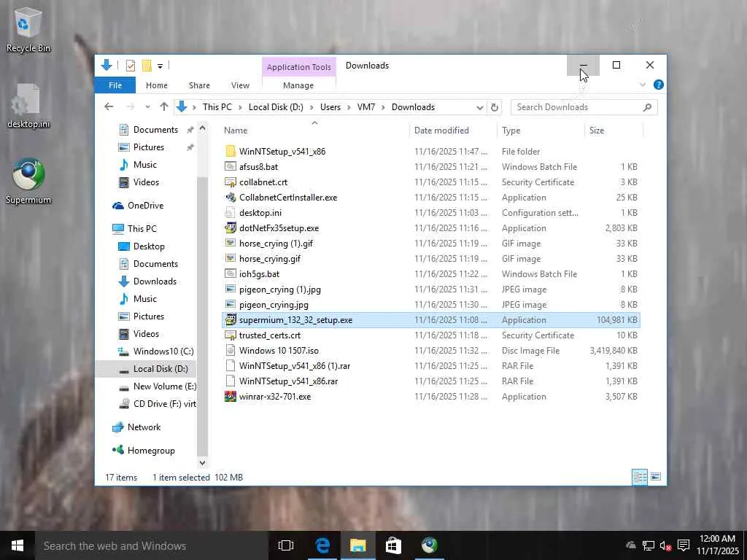
Task: Open Explorer Help question mark icon
Action: (659, 85)
